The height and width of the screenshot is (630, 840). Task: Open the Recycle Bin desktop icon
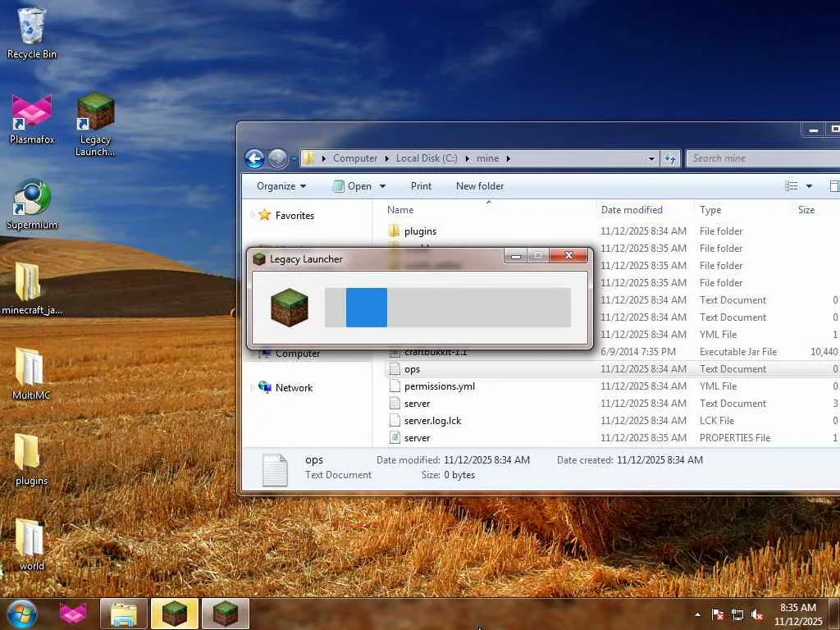point(31,32)
